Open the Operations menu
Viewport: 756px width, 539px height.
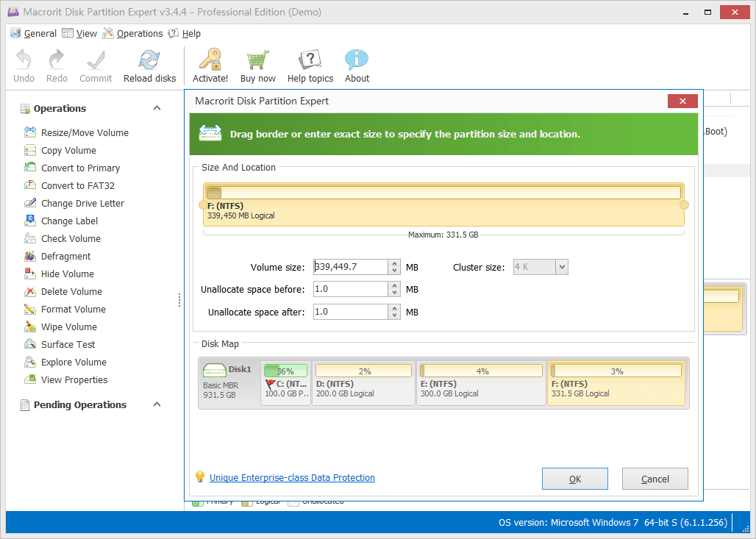pyautogui.click(x=139, y=34)
